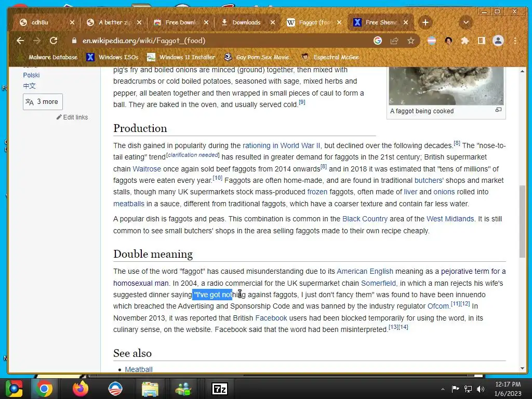
Task: Open the Facebook link
Action: pos(271,318)
